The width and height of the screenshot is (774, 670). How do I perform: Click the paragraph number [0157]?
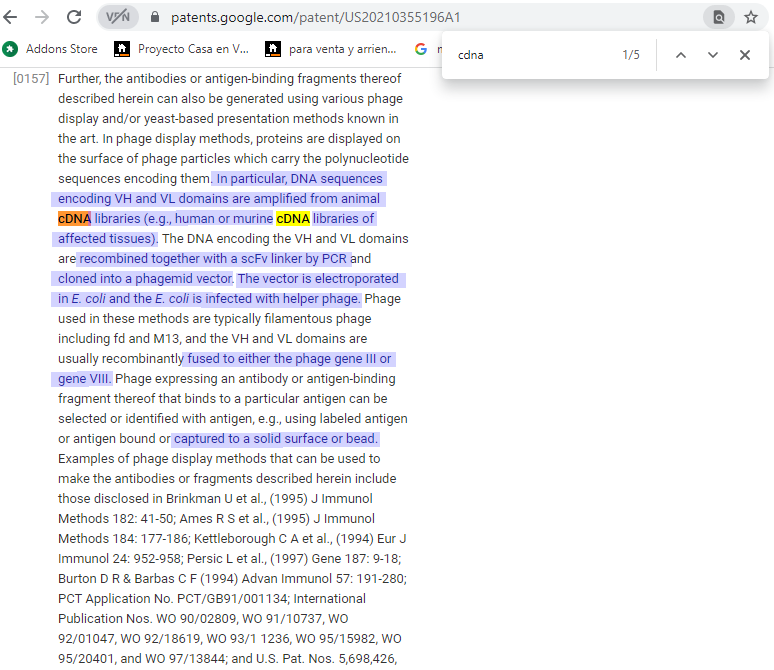click(x=31, y=79)
